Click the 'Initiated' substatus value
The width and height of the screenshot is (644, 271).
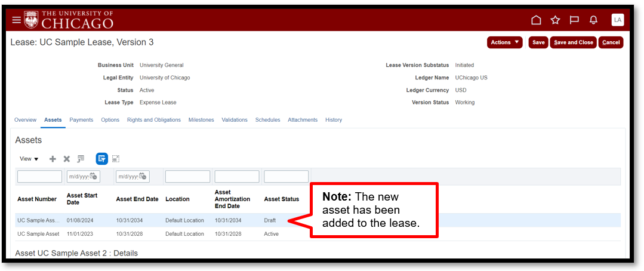click(464, 65)
